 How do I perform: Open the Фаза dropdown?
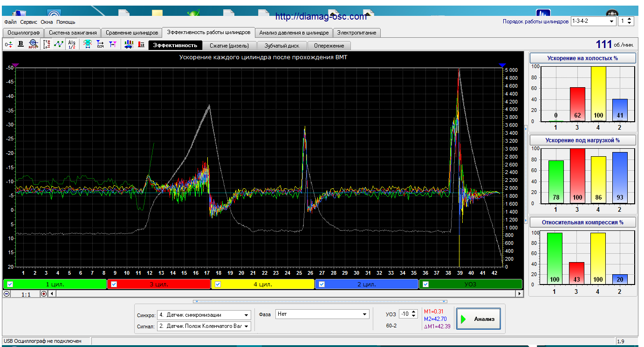(x=365, y=314)
